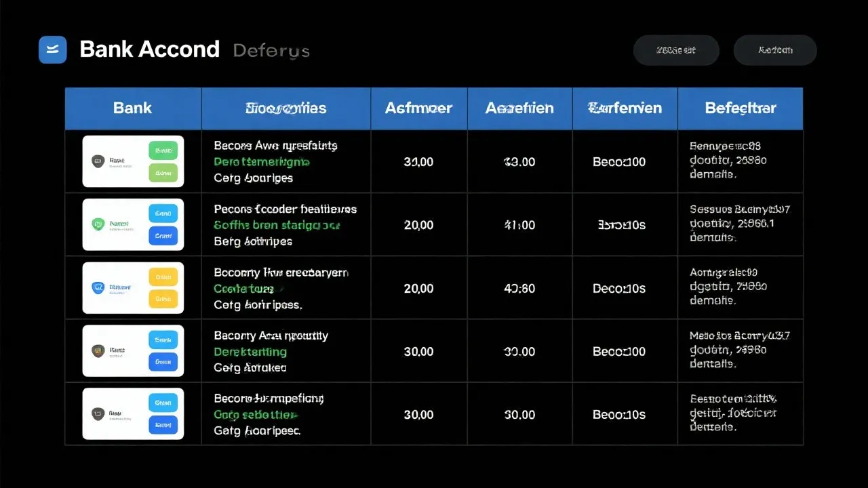
Task: Click the first dark pill button in the header
Action: 676,50
